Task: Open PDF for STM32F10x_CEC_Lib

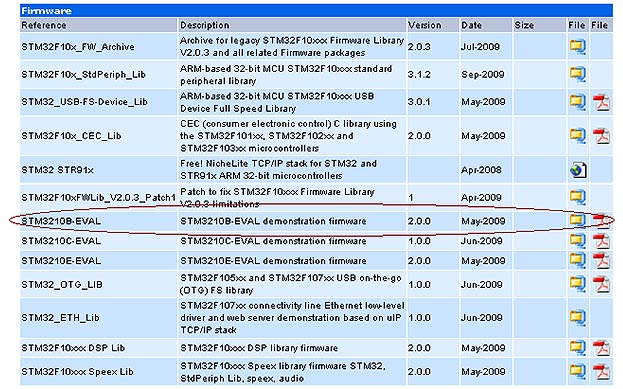Action: (x=601, y=136)
